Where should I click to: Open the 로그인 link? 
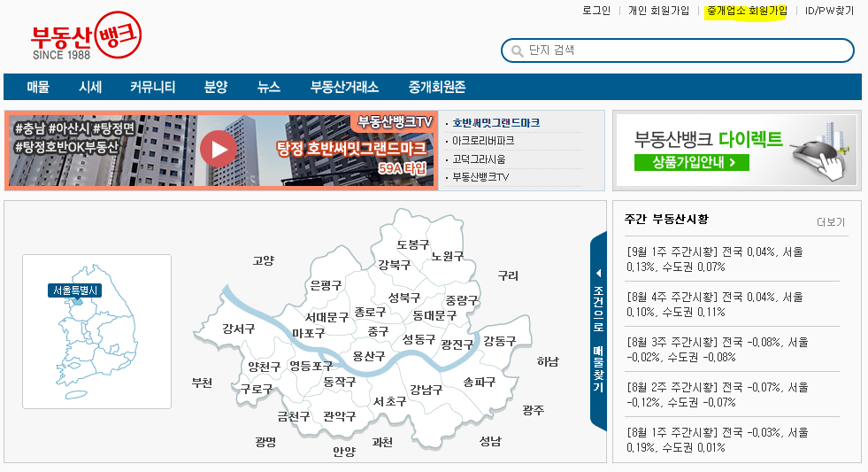(596, 11)
